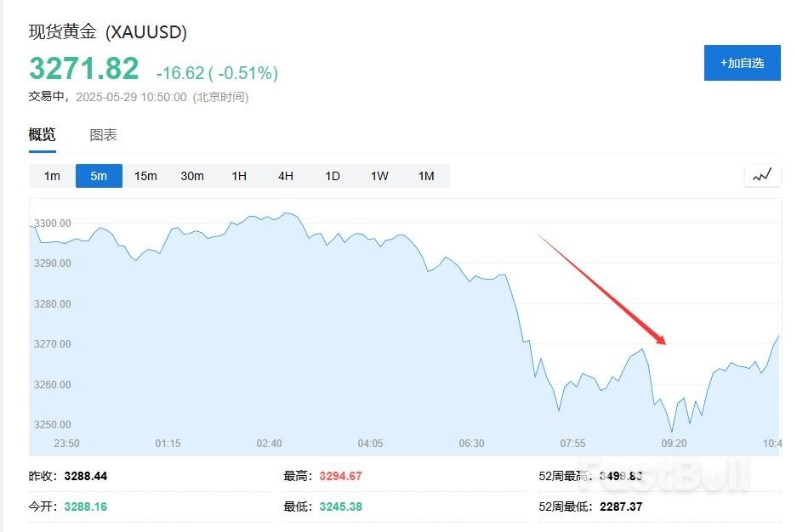Choose the 1W weekly interval

pos(379,176)
